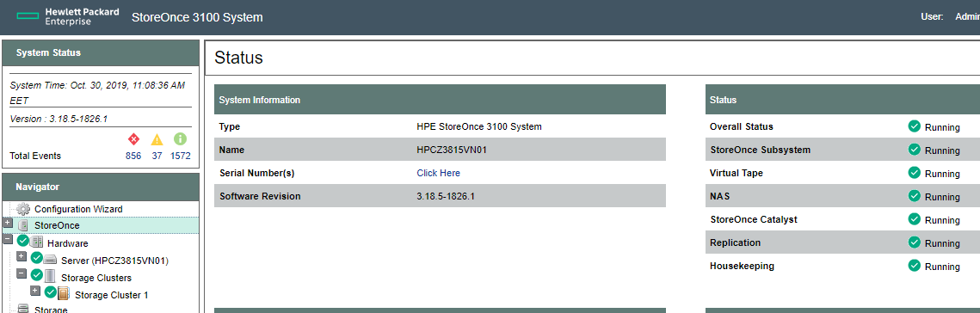Click the System Information panel header

pos(440,100)
